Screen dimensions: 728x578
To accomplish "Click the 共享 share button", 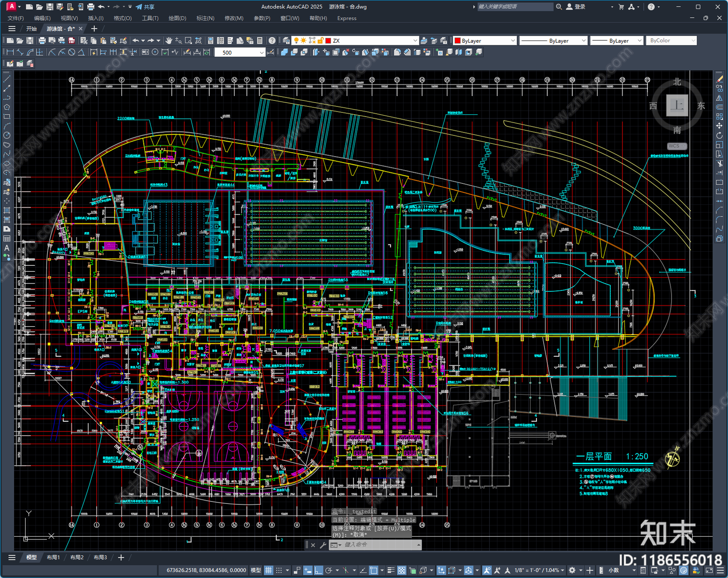I will [145, 7].
